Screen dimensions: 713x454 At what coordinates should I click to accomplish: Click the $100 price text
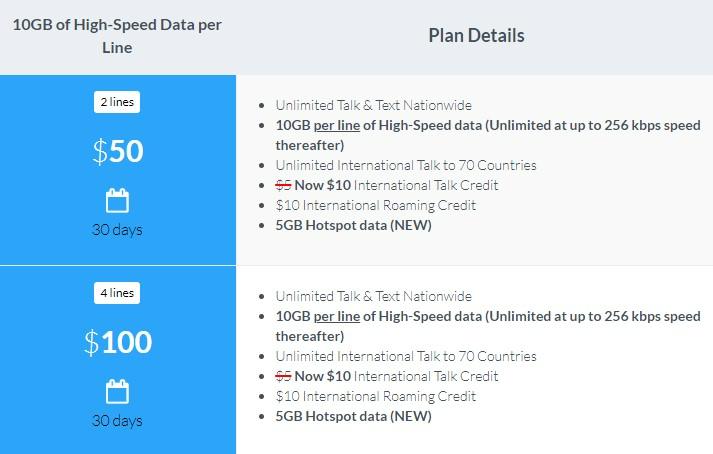pyautogui.click(x=118, y=342)
